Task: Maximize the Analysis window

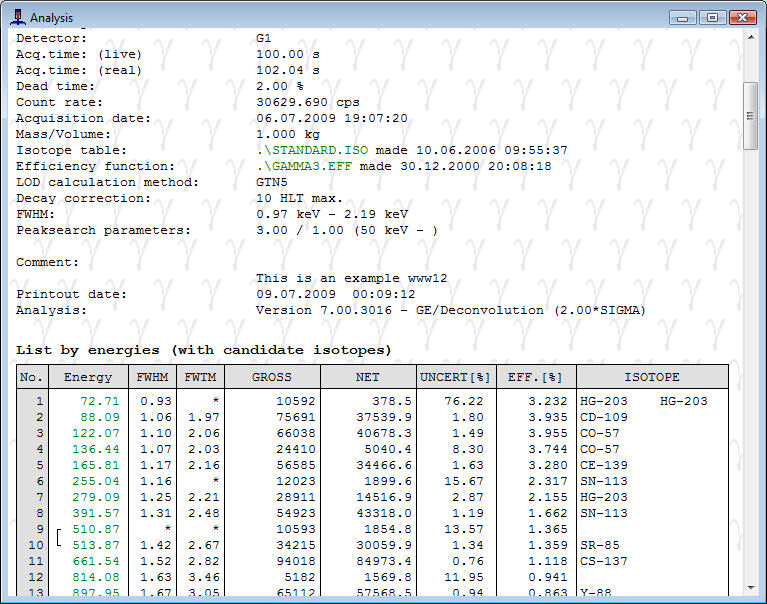Action: 712,17
